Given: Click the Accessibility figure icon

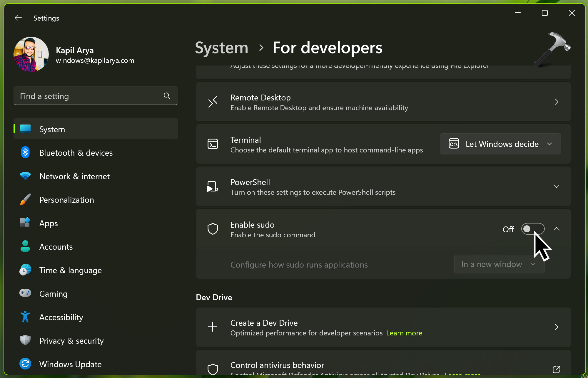Looking at the screenshot, I should coord(25,317).
